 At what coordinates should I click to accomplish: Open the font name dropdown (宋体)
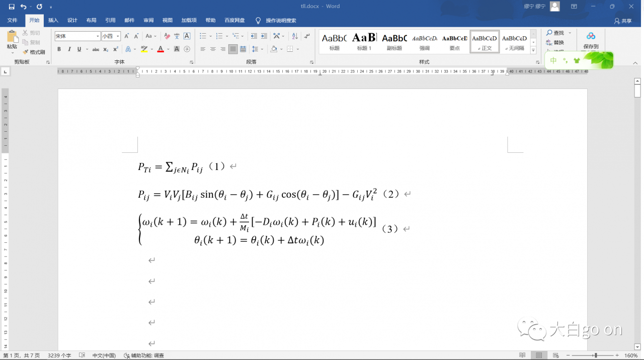[98, 36]
